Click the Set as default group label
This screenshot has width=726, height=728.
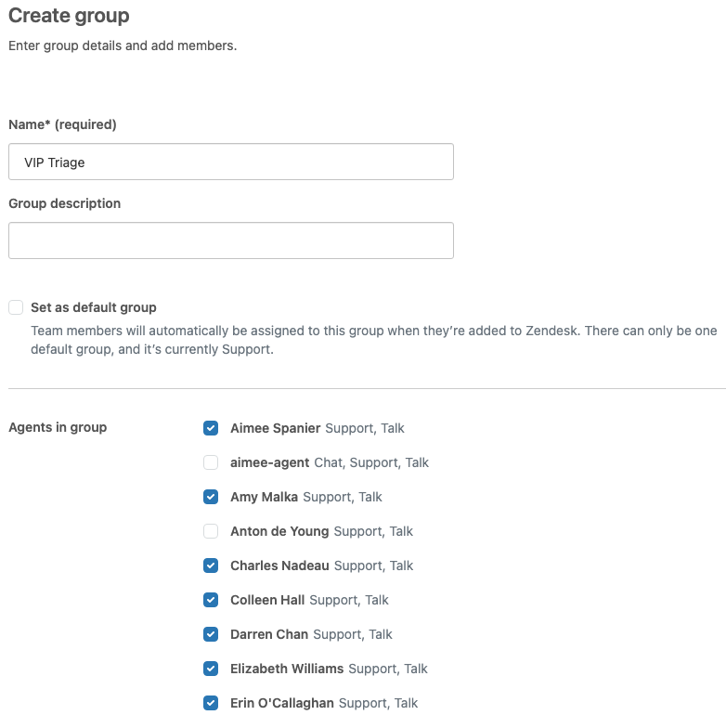click(93, 307)
